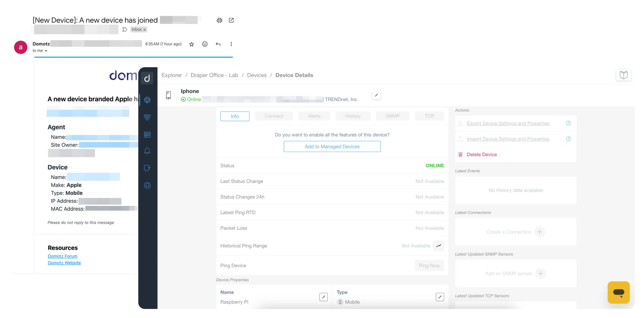The height and width of the screenshot is (318, 644).
Task: Click the grid/layout icon in sidebar
Action: tap(147, 135)
